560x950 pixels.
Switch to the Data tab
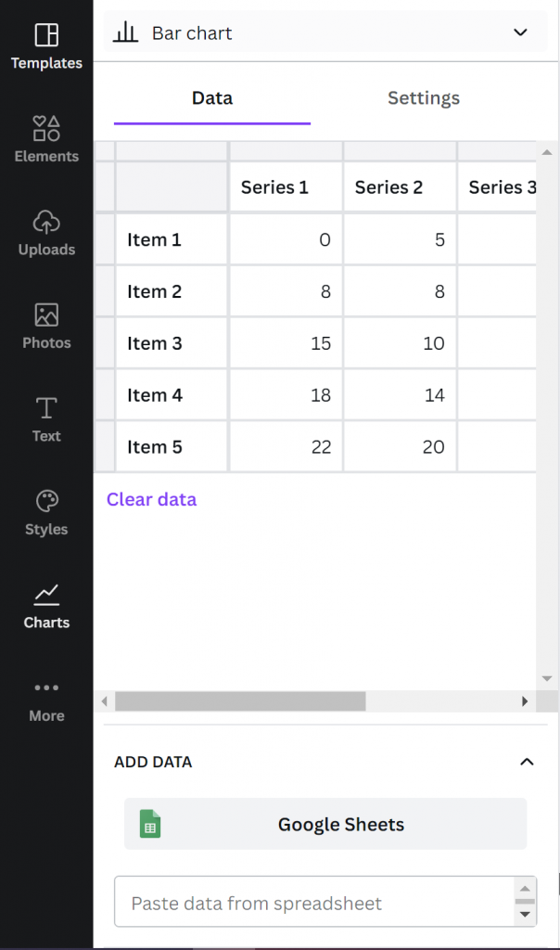(212, 98)
